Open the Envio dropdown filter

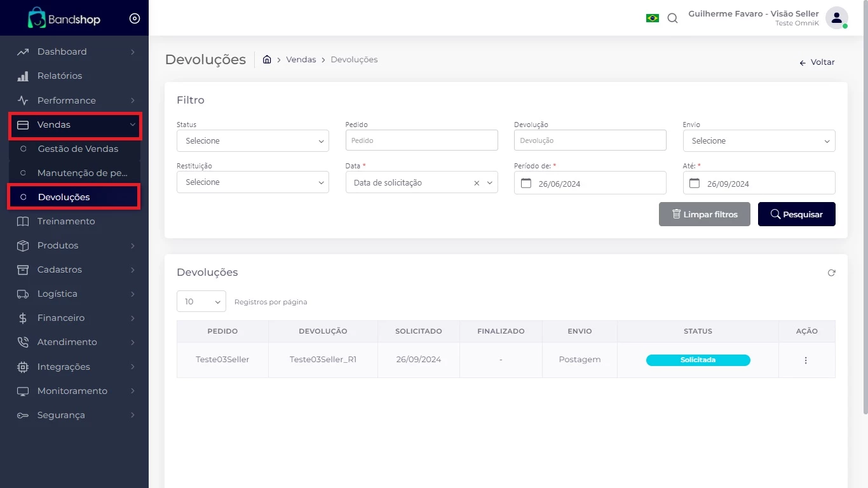(759, 141)
